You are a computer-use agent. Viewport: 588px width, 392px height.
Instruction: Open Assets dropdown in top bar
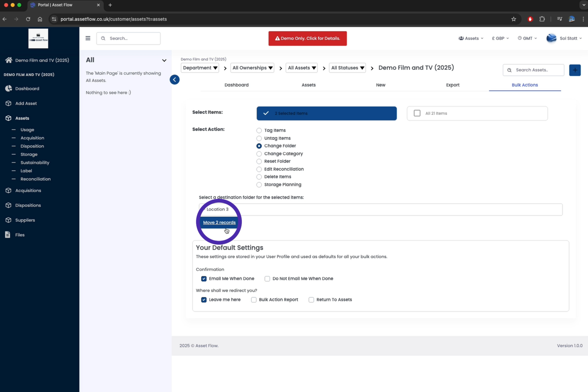(471, 38)
